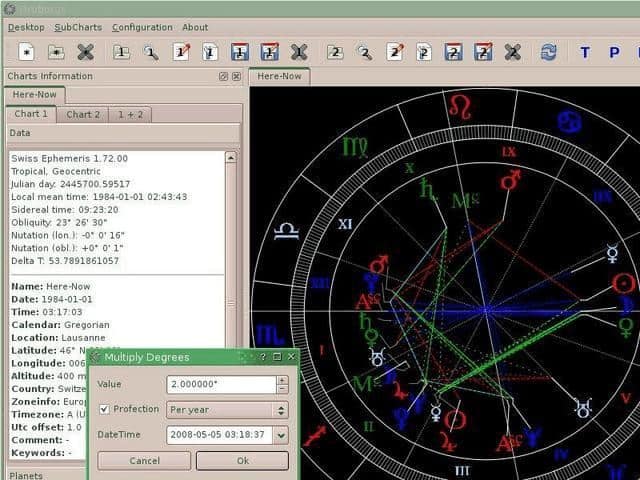This screenshot has height=480, width=640.
Task: Click the floppy-with-pencil icon for chart 1
Action: (x=269, y=52)
